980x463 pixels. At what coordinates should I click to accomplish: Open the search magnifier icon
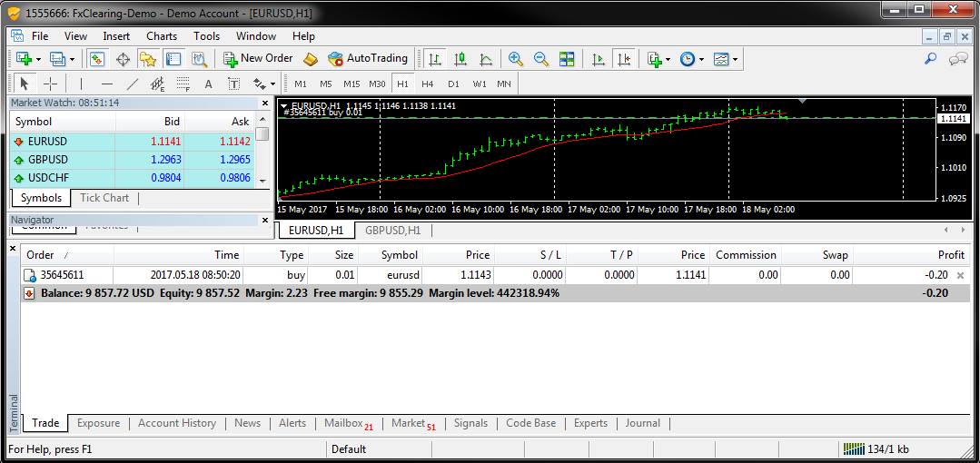930,59
